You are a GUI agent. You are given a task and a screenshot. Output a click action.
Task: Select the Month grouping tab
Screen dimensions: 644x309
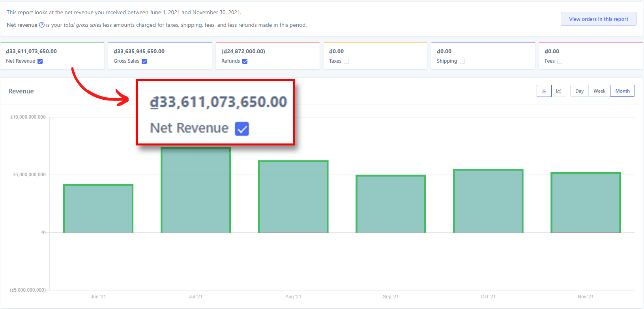pyautogui.click(x=622, y=91)
